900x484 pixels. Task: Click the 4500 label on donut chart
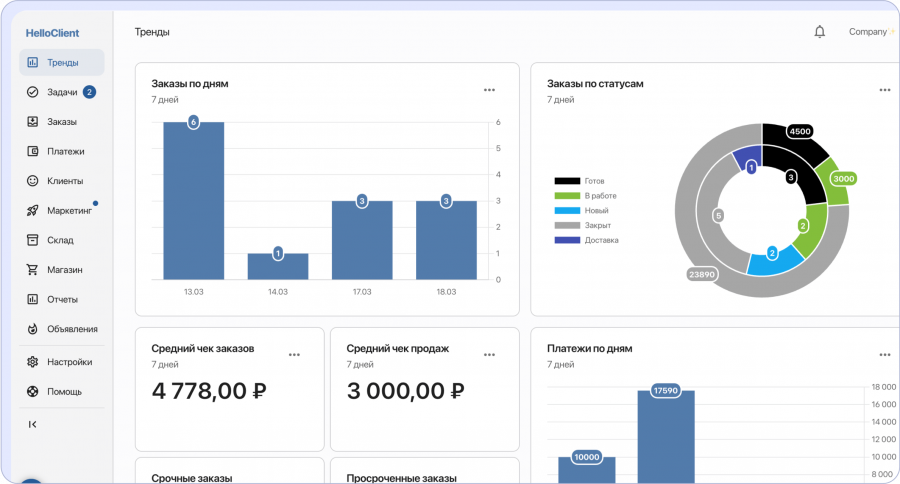click(x=800, y=131)
